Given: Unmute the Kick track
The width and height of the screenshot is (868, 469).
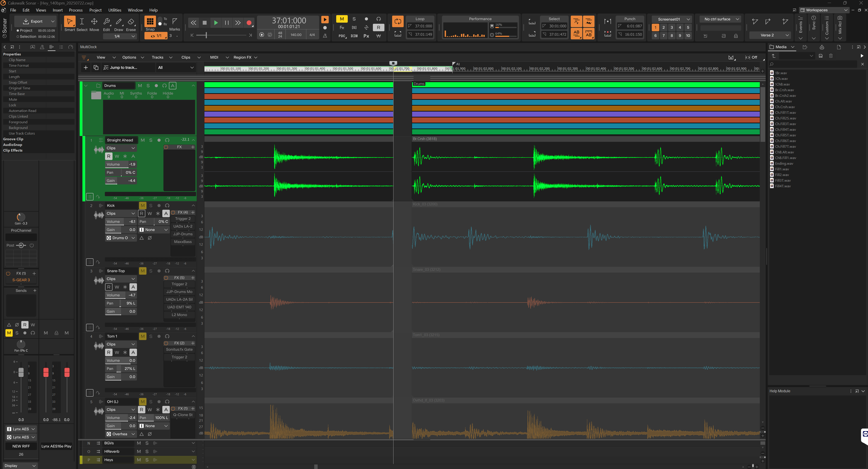Looking at the screenshot, I should click(143, 205).
